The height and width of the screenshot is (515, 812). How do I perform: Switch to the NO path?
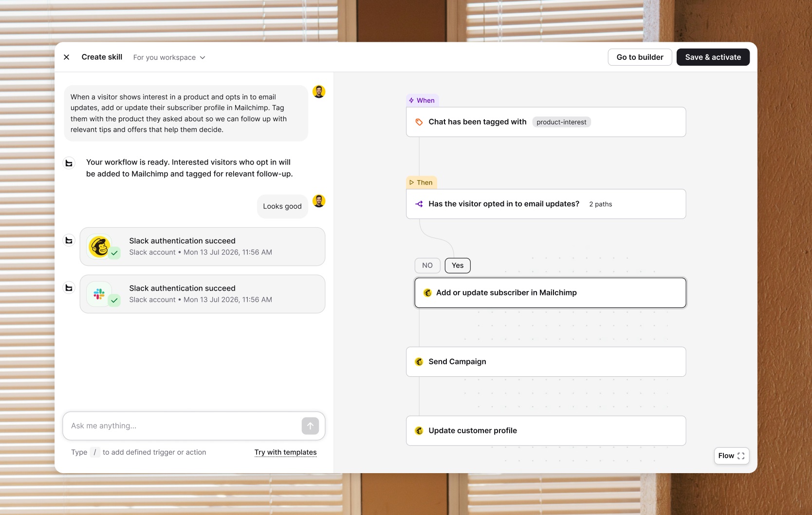427,265
